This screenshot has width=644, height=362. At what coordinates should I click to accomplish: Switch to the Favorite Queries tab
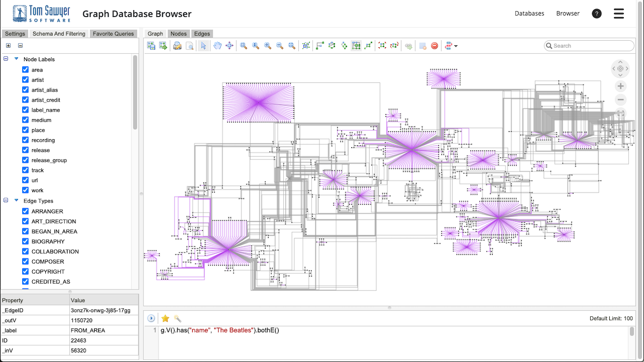tap(113, 33)
